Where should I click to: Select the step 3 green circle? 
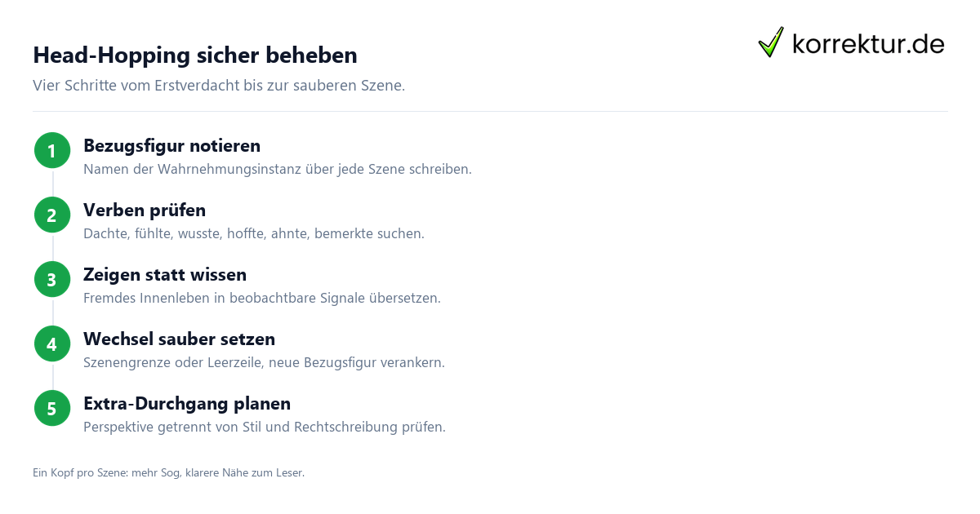coord(52,279)
